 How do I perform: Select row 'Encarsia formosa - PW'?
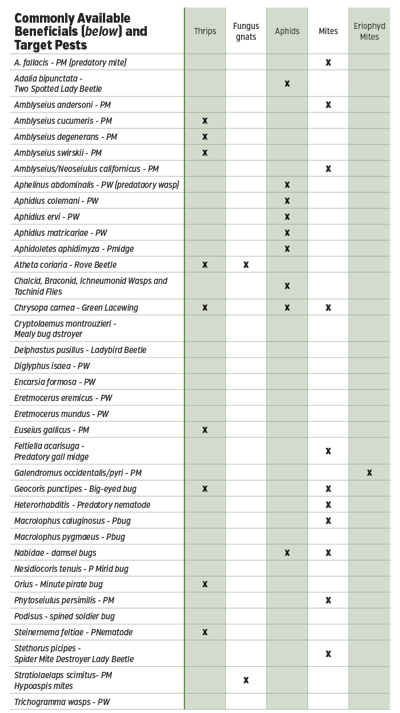click(200, 382)
